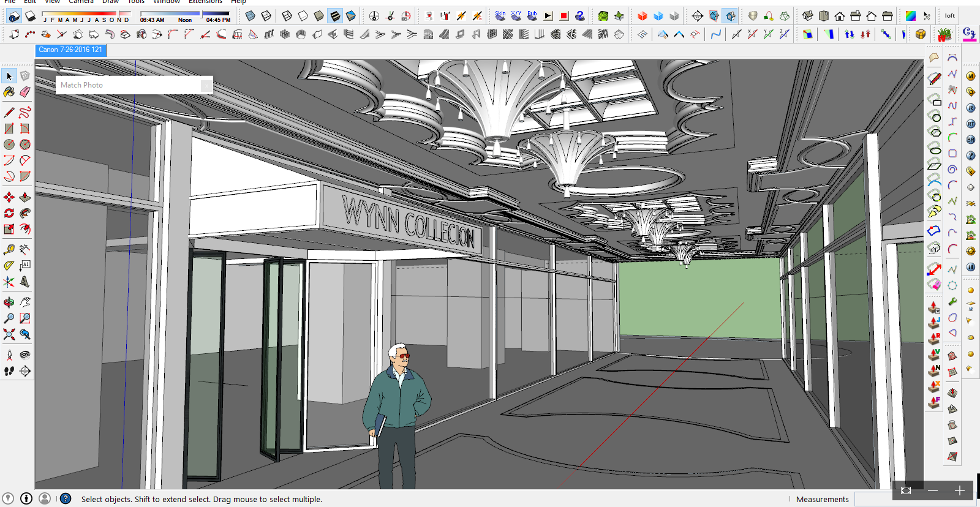This screenshot has height=507, width=980.
Task: Select the Push/Pull tool
Action: [24, 197]
